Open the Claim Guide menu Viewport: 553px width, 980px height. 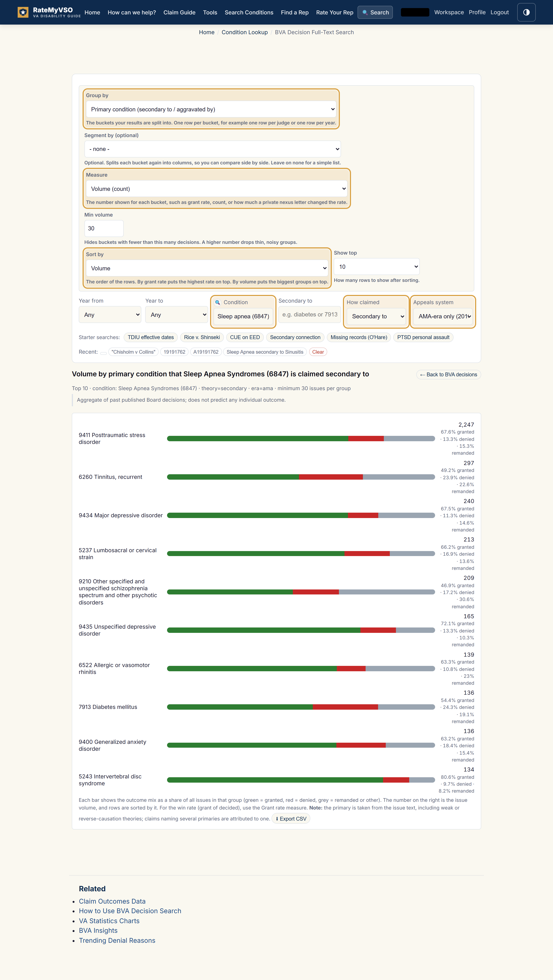[x=180, y=12]
